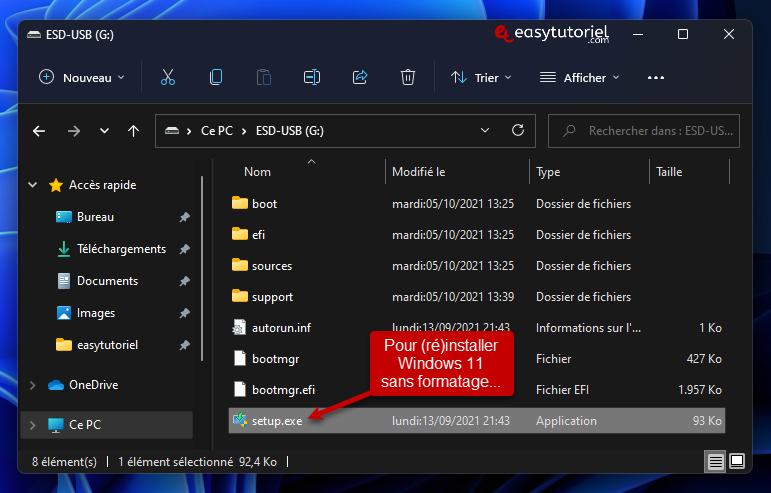The image size is (771, 493).
Task: Open the Afficher view dropdown
Action: click(x=580, y=78)
